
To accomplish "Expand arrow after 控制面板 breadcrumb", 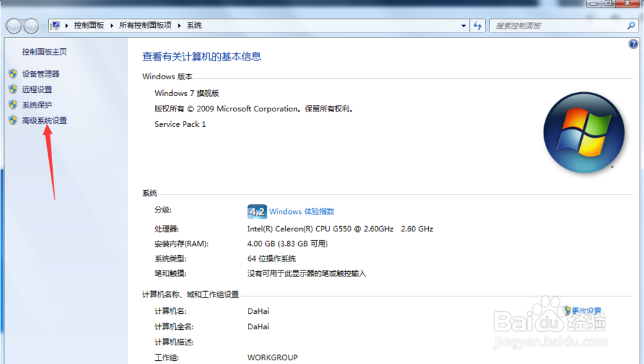I will [111, 26].
